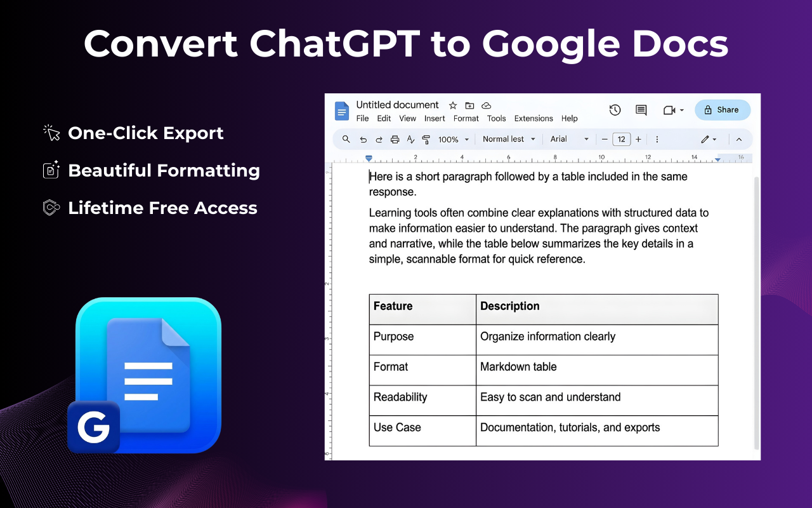Star the Untitled document
The image size is (812, 508).
click(x=452, y=105)
